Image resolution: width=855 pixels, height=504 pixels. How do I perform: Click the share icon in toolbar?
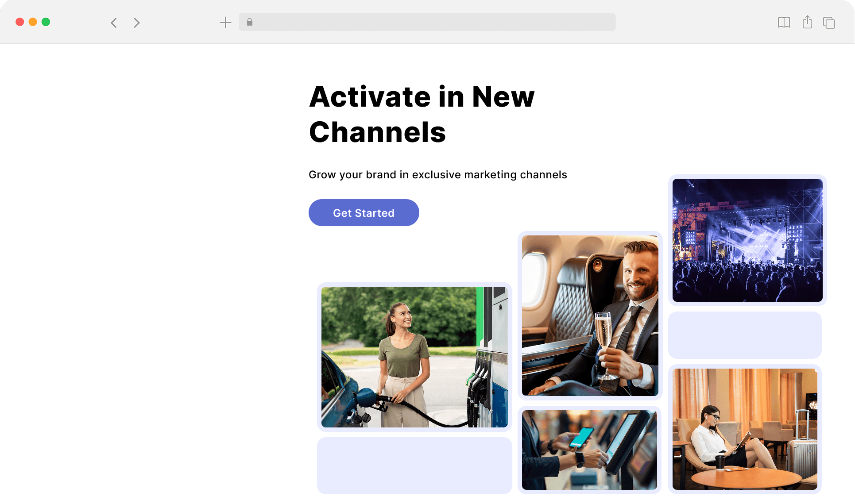coord(807,22)
